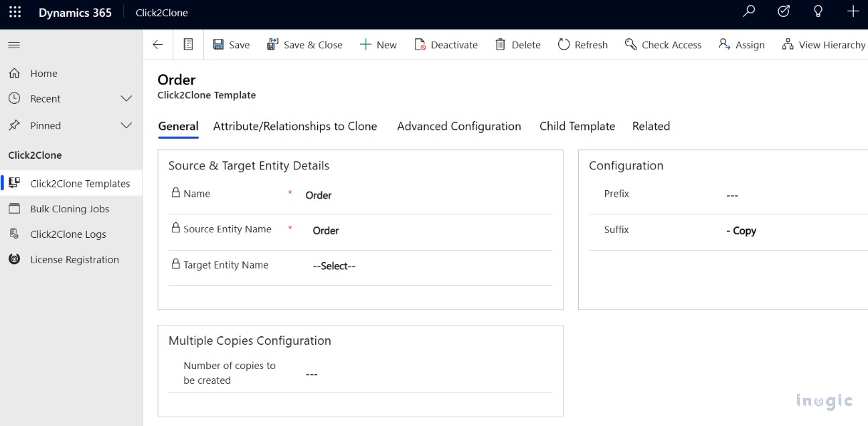
Task: Expand the Pinned section chevron
Action: click(126, 125)
